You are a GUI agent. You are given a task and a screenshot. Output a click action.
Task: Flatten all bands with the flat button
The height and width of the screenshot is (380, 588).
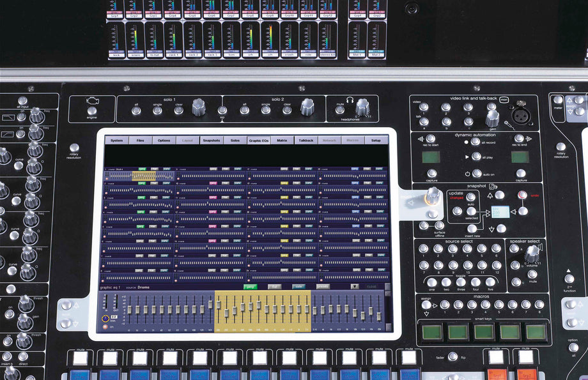[x=275, y=285]
